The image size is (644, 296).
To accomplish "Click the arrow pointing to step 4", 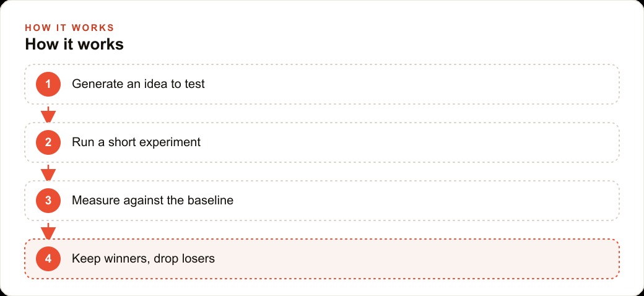I will [x=48, y=231].
